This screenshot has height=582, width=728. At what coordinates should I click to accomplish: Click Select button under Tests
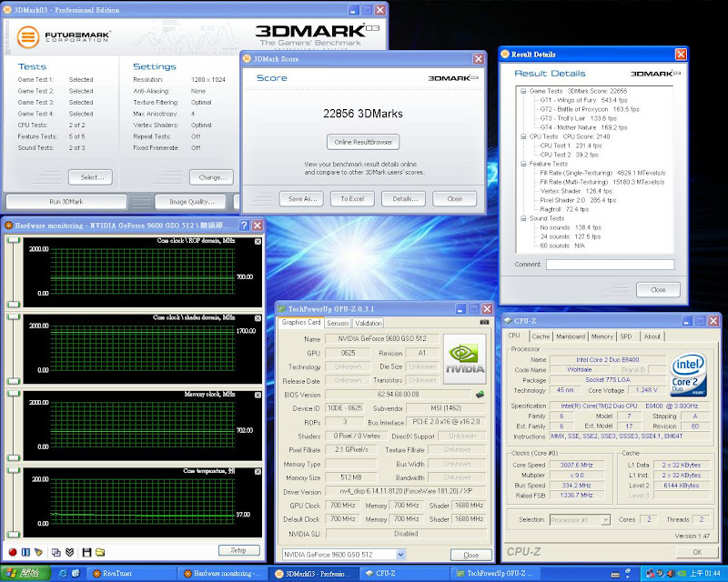(x=90, y=177)
